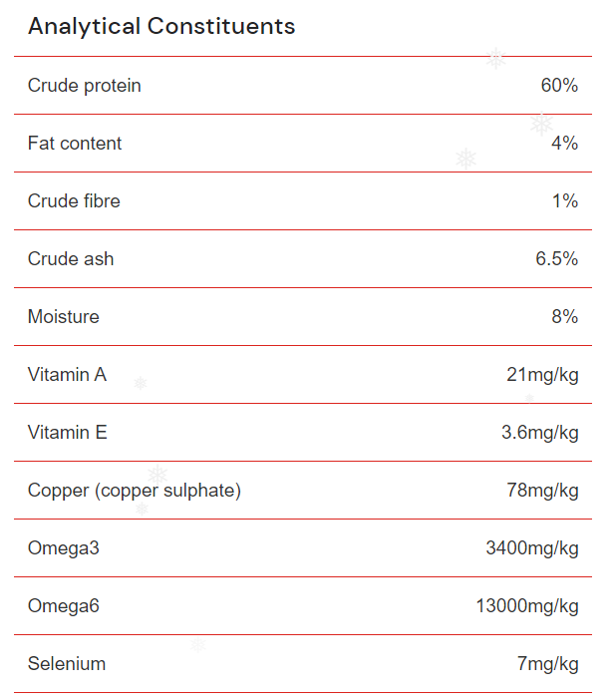Click the Analytical Constituents heading
Image resolution: width=611 pixels, height=700 pixels.
point(161,27)
